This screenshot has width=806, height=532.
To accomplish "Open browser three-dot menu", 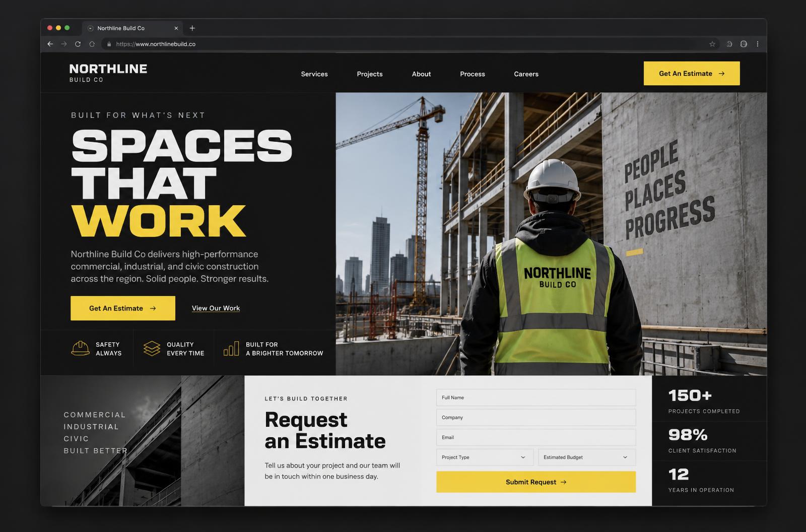I will coord(758,44).
